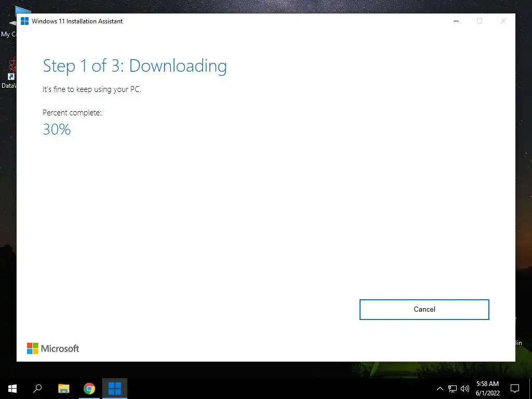Click 'It's fine to keep using your PC.' text

click(x=91, y=89)
